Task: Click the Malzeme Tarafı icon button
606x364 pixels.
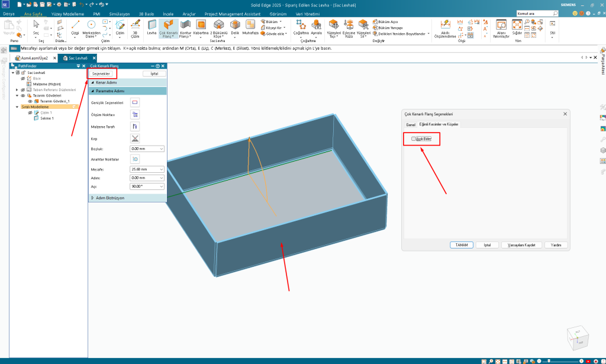Action: [135, 126]
